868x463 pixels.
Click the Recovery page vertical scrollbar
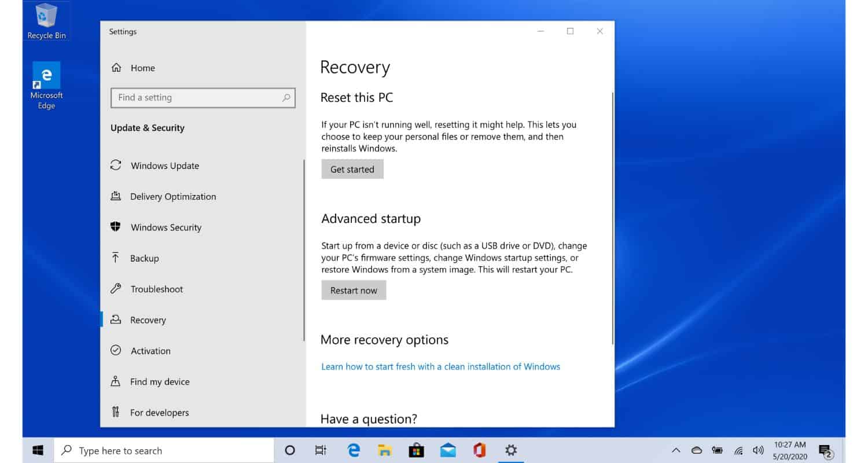coord(612,217)
